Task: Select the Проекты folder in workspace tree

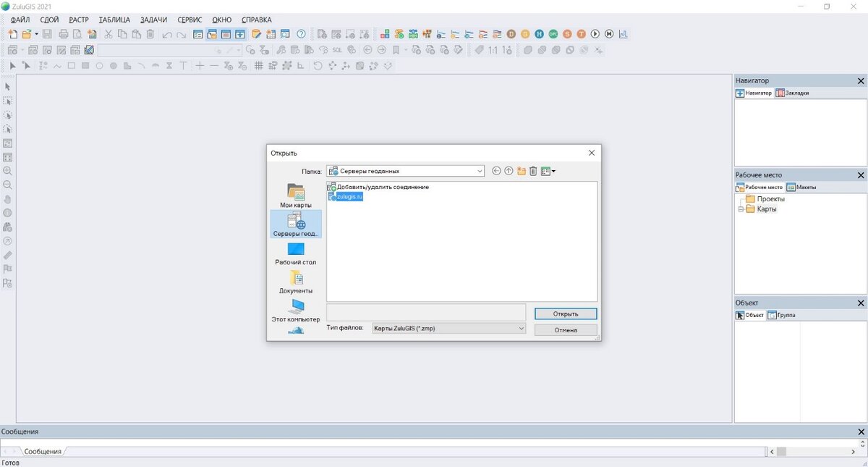Action: click(765, 199)
